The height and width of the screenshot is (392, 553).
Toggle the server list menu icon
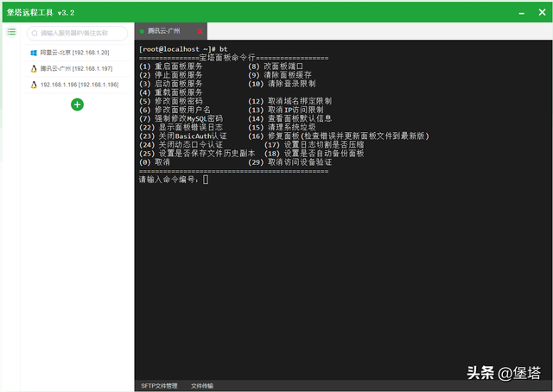click(11, 32)
